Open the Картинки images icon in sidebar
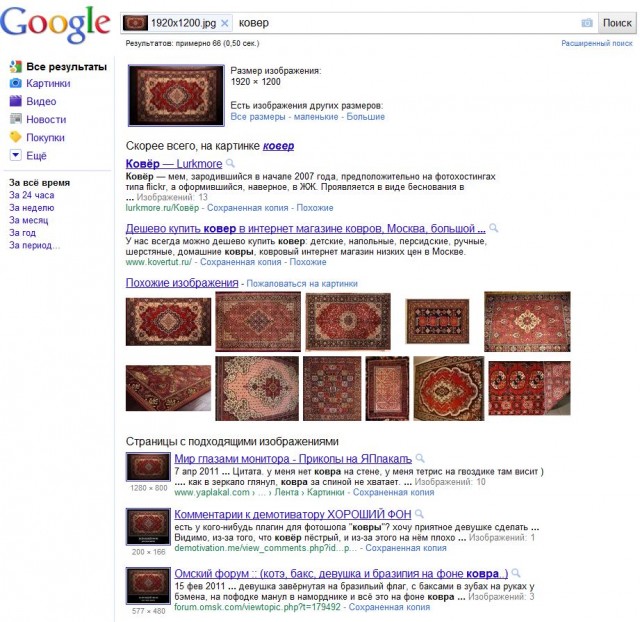640x622 pixels. click(16, 83)
